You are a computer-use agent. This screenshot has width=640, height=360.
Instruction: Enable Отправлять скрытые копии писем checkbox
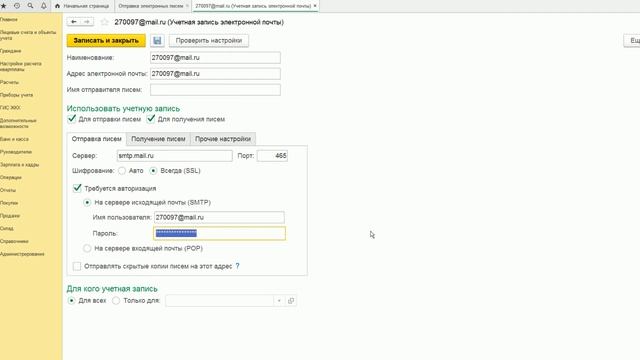coord(77,266)
